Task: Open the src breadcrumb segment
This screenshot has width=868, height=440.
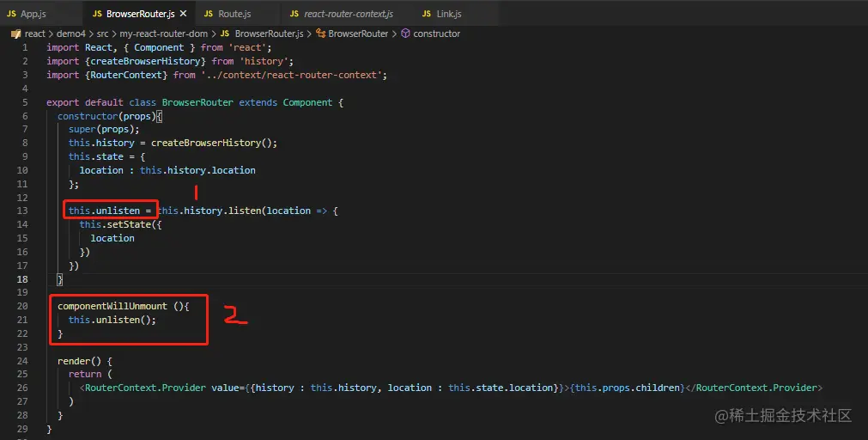Action: pyautogui.click(x=102, y=34)
